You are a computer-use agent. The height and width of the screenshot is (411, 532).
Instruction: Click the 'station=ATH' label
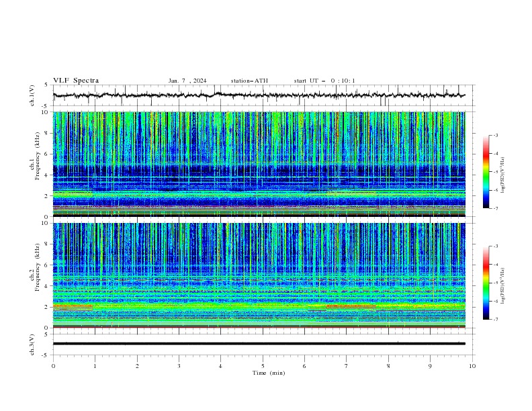click(x=249, y=81)
